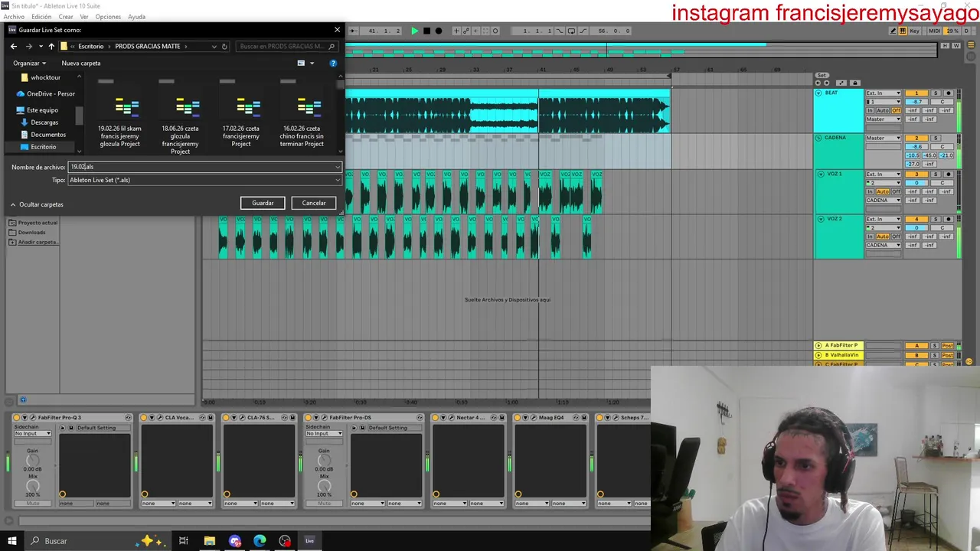Set VOZ 1 monitoring to In
The width and height of the screenshot is (980, 551).
tap(870, 191)
